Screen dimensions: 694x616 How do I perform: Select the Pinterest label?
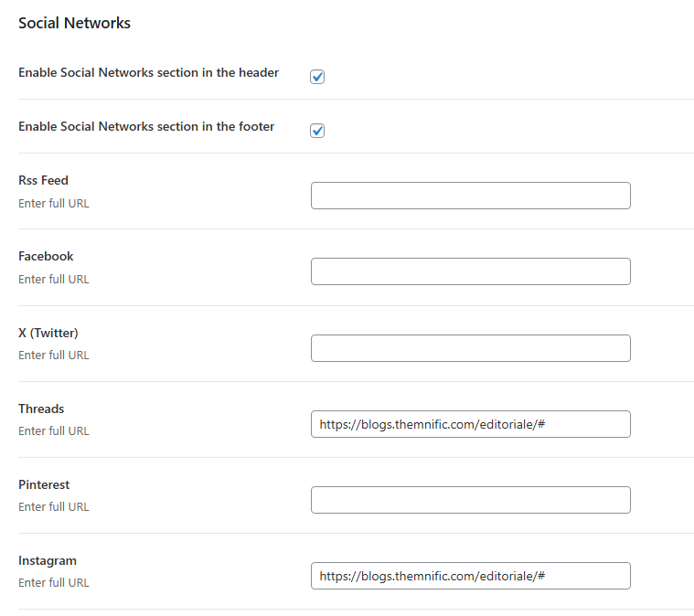pyautogui.click(x=44, y=484)
